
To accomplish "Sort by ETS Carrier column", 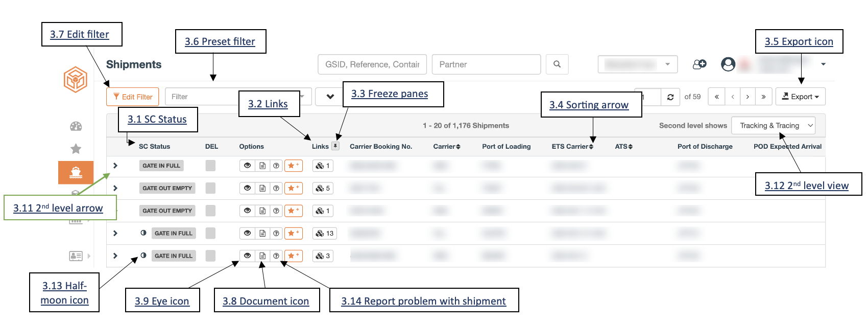I will [x=572, y=147].
